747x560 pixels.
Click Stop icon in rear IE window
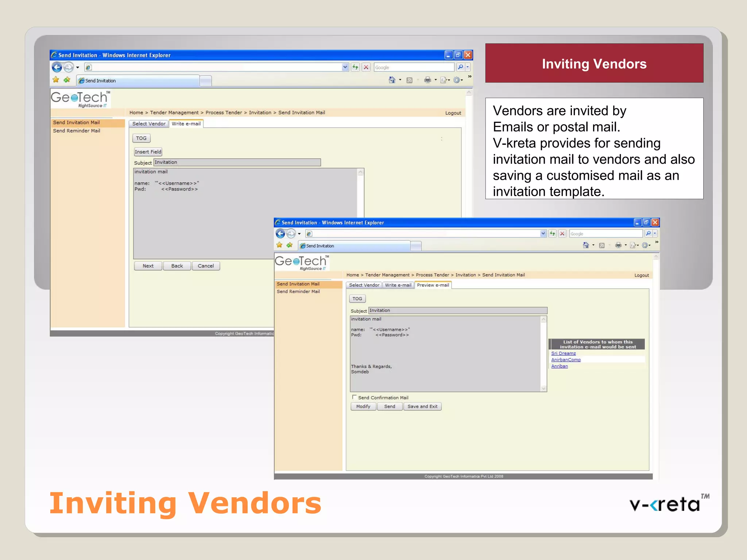tap(366, 67)
